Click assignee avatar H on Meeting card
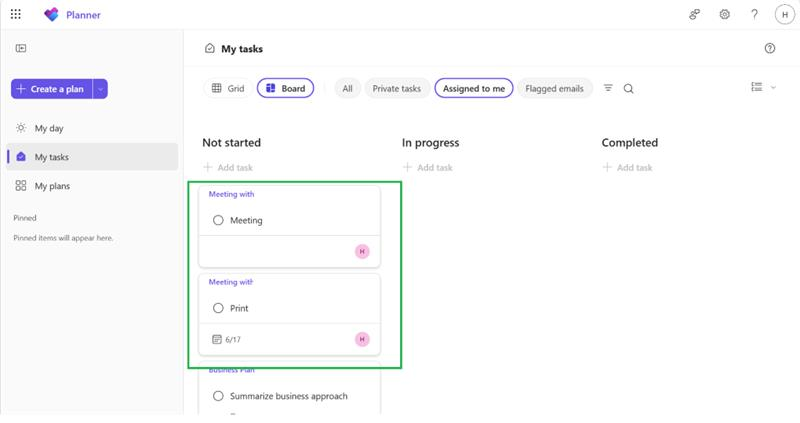This screenshot has height=423, width=800. click(362, 252)
